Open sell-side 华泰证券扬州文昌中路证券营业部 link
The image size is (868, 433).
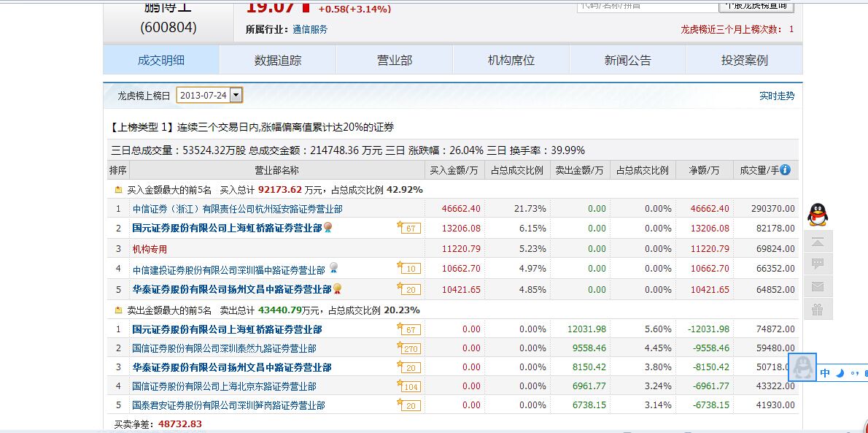(232, 367)
